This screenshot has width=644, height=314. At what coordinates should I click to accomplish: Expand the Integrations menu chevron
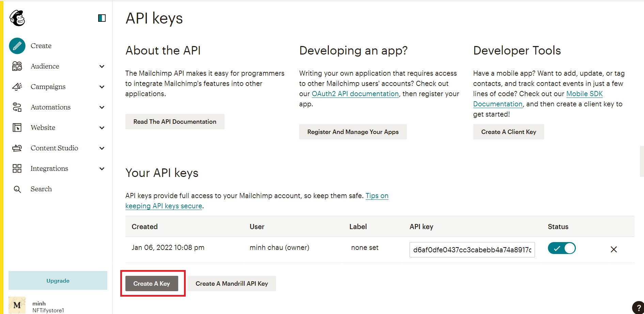pyautogui.click(x=102, y=168)
